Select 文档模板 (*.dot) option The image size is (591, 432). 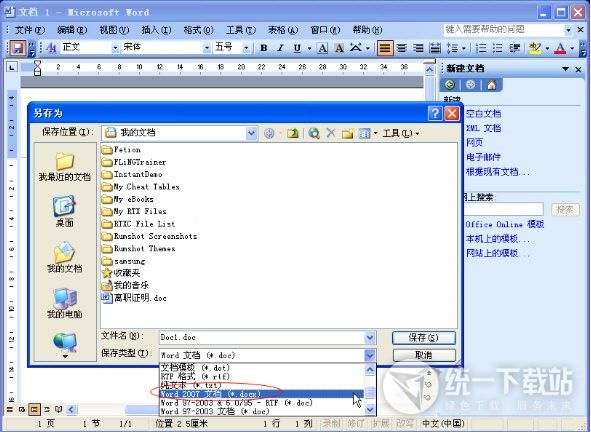click(x=262, y=368)
